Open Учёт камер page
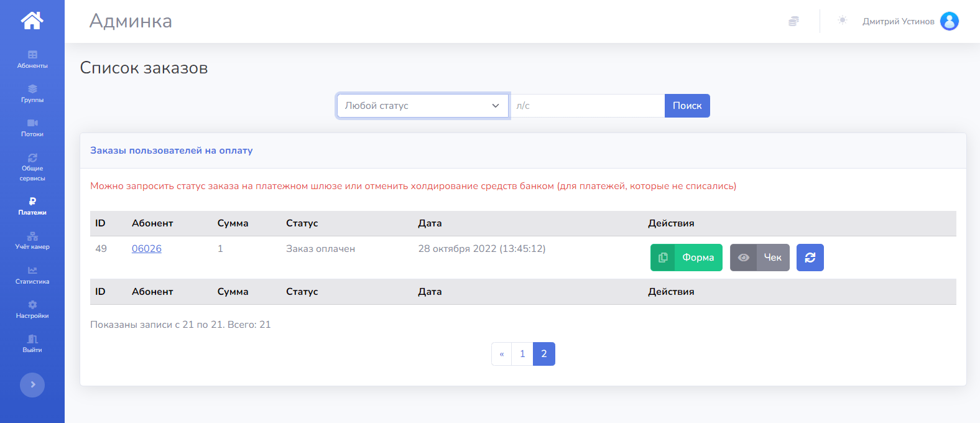Screen dimensions: 980x423 point(32,241)
